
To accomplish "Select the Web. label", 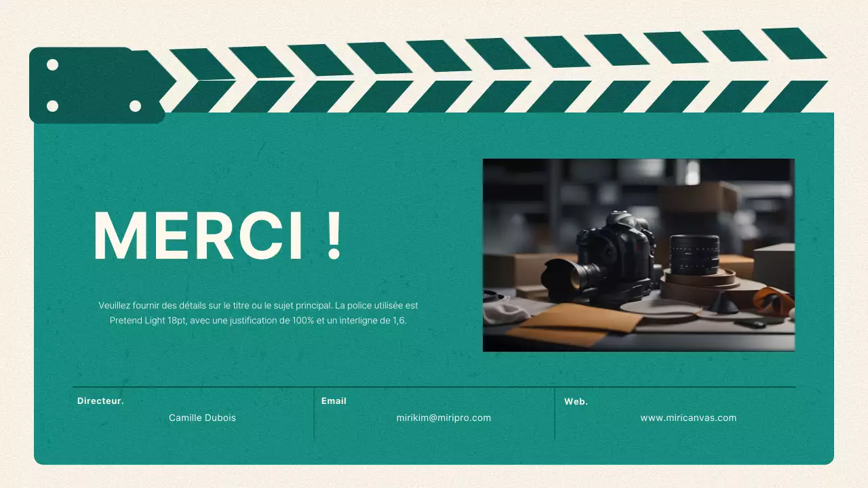I will [x=576, y=401].
